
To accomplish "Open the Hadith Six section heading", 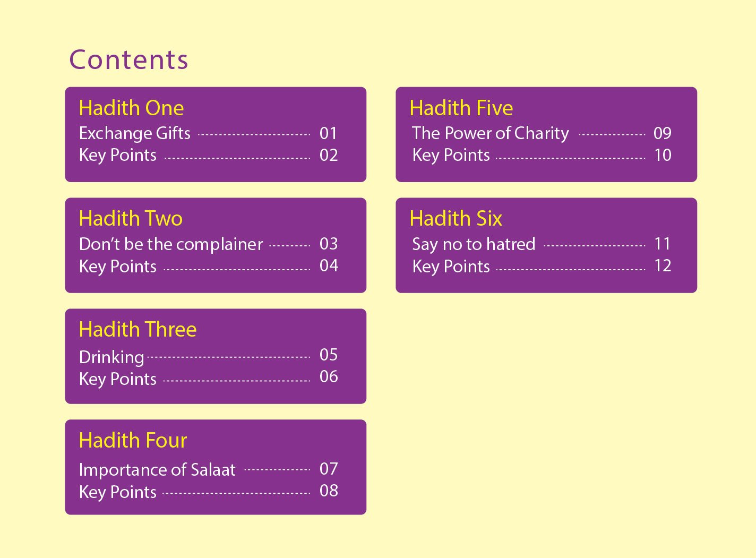I will [456, 219].
